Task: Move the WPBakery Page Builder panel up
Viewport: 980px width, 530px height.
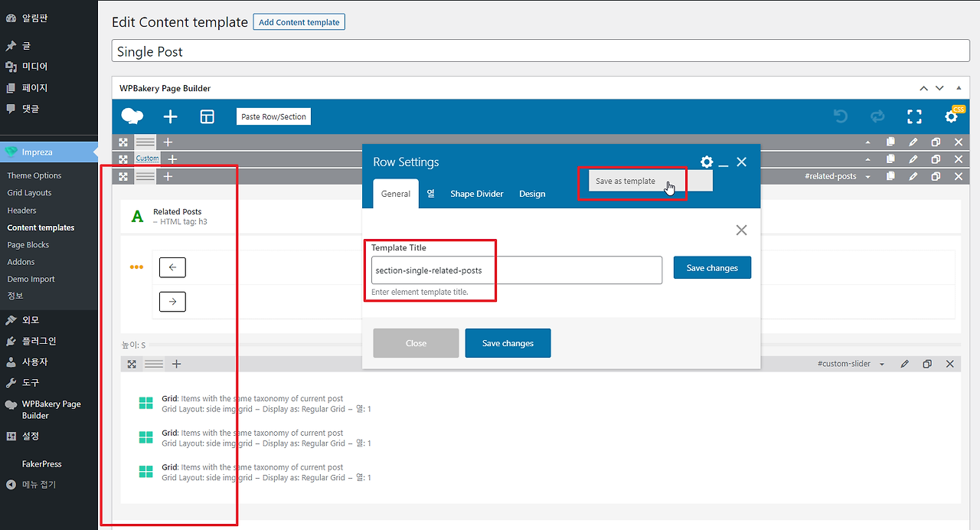Action: pyautogui.click(x=924, y=88)
